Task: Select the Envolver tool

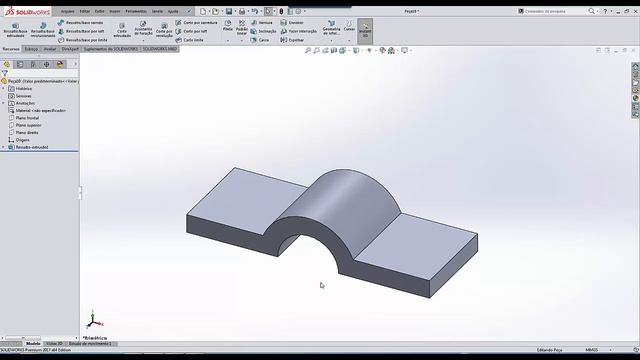Action: (292, 23)
